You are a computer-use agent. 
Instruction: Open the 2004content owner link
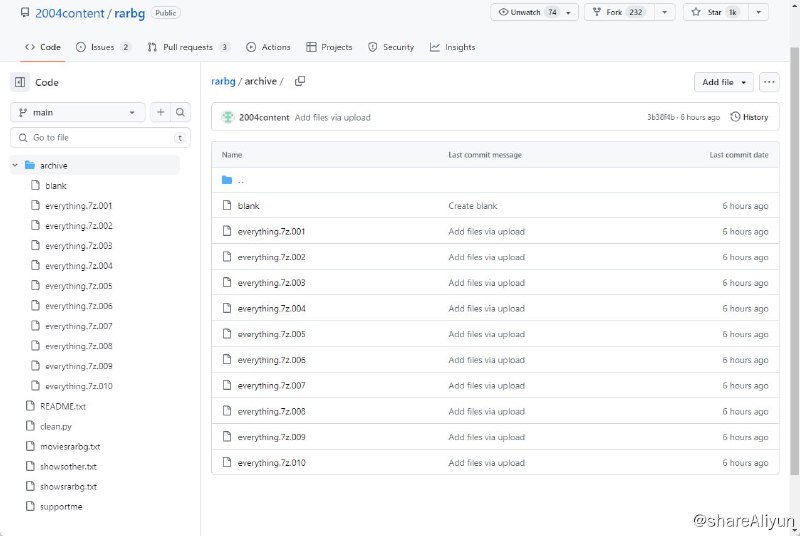coord(70,13)
